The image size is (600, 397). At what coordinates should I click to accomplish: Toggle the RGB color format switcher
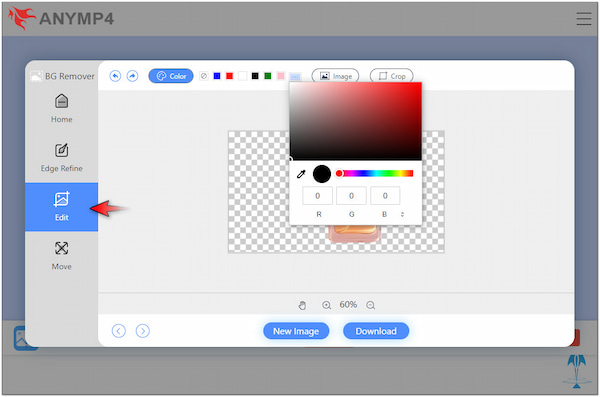pos(402,214)
